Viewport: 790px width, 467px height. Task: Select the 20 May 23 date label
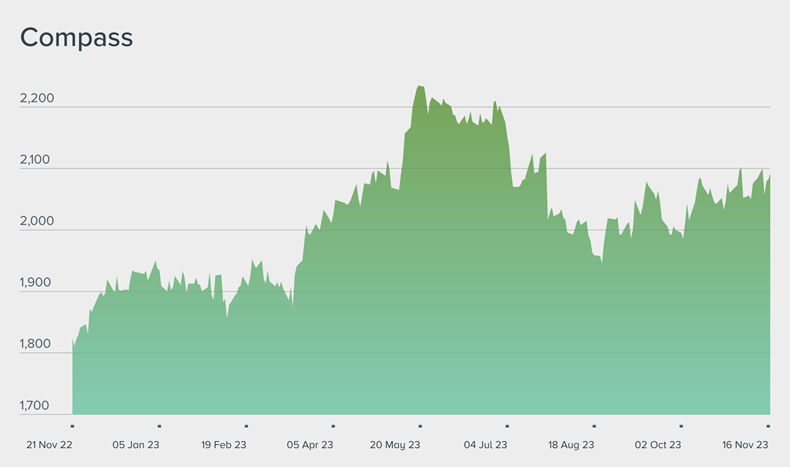tap(397, 444)
